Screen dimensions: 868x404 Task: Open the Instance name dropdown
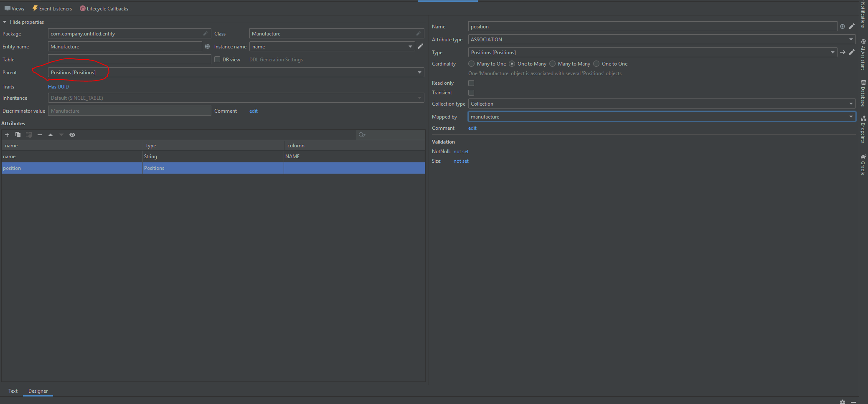411,46
